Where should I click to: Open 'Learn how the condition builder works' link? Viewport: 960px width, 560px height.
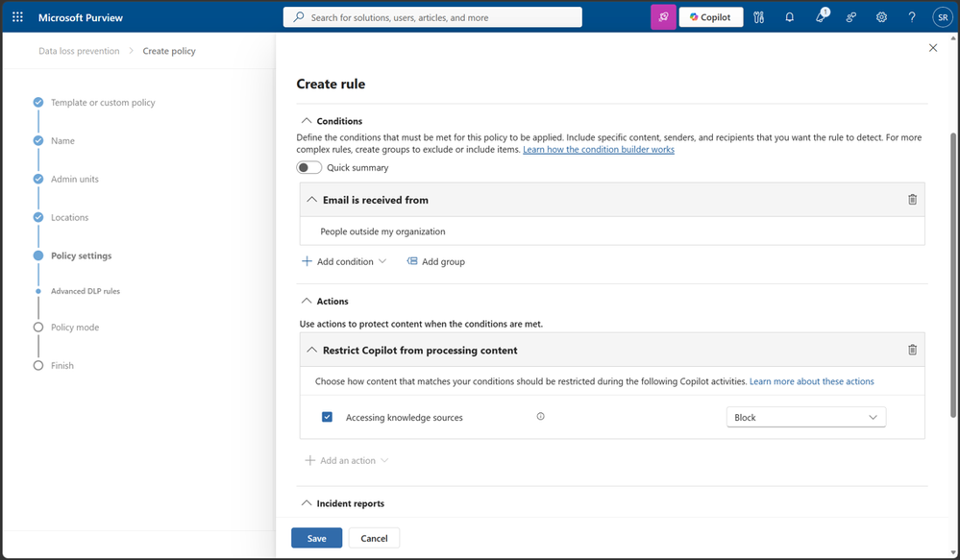click(x=598, y=149)
